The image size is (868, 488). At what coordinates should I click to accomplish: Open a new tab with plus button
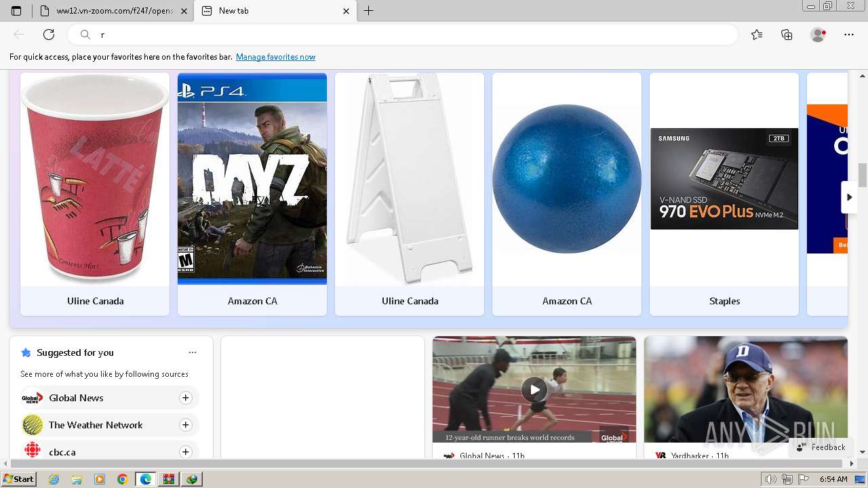(x=368, y=11)
